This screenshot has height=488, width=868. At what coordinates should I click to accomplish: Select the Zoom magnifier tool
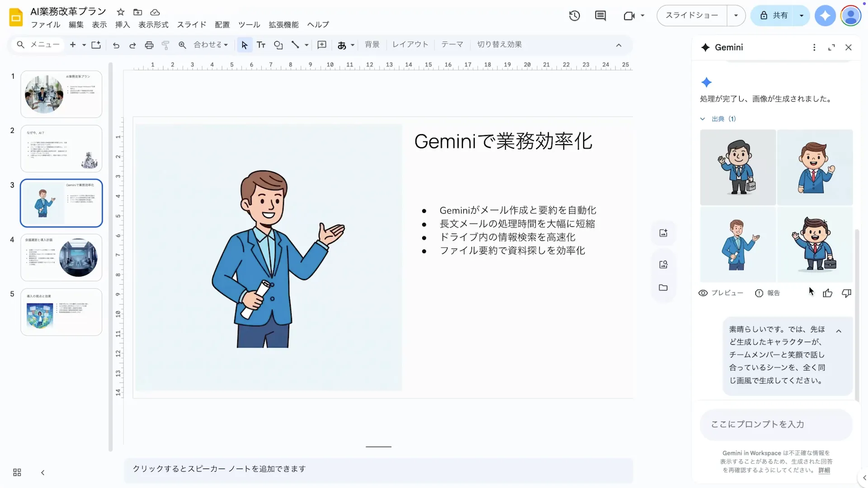[x=183, y=45]
